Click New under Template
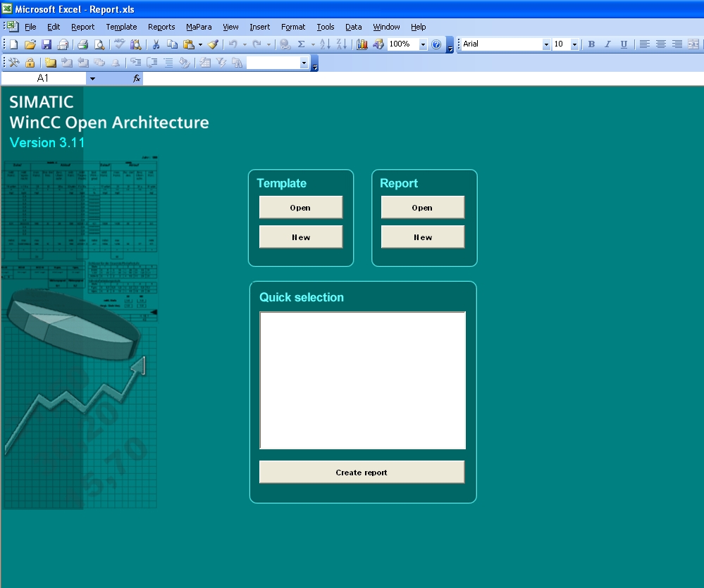Viewport: 704px width, 588px height. (301, 237)
